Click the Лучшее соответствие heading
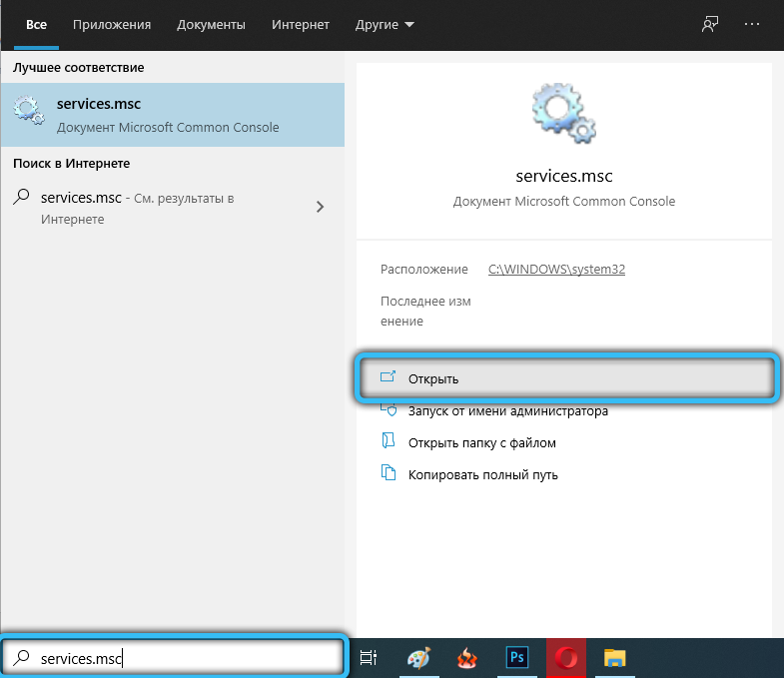784x678 pixels. pos(79,68)
